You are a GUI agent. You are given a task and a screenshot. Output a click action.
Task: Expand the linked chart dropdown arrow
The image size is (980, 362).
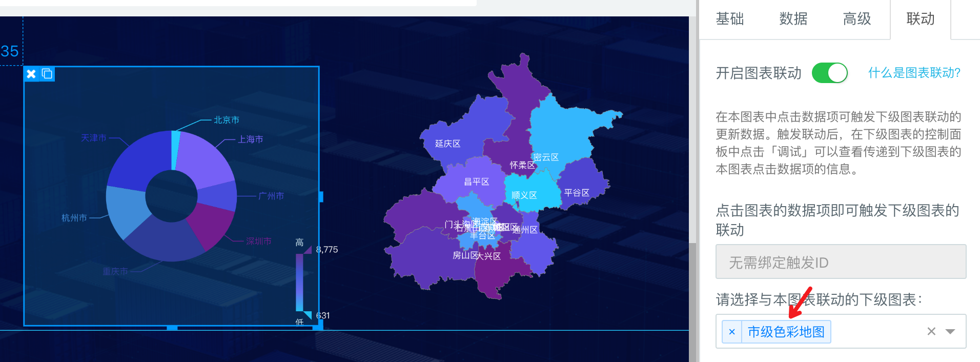click(x=950, y=332)
